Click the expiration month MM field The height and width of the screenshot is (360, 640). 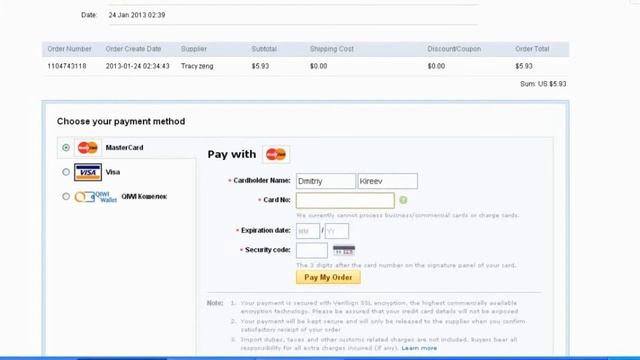point(308,231)
